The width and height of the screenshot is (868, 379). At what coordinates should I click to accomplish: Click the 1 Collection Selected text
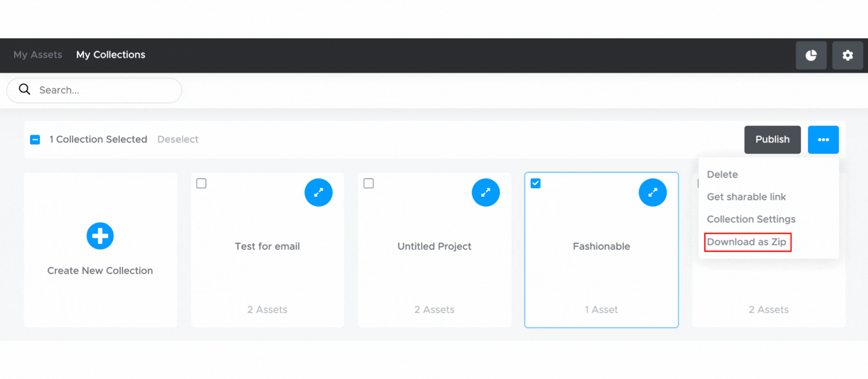click(x=98, y=139)
